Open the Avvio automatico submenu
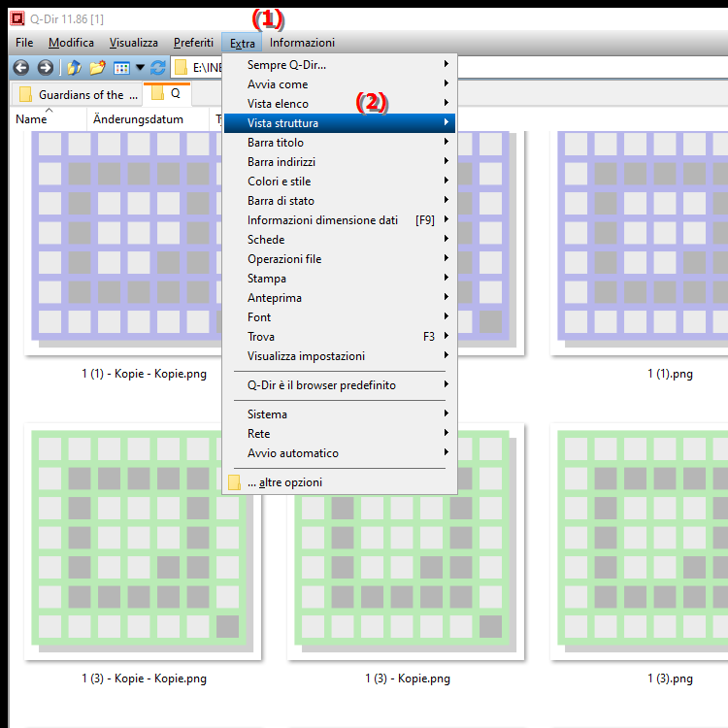Image resolution: width=728 pixels, height=728 pixels. tap(340, 453)
